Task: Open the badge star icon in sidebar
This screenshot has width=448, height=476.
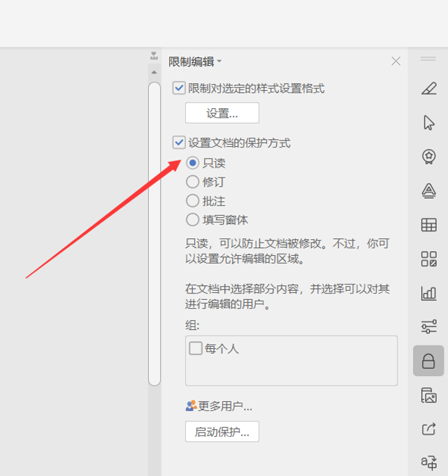Action: [429, 157]
